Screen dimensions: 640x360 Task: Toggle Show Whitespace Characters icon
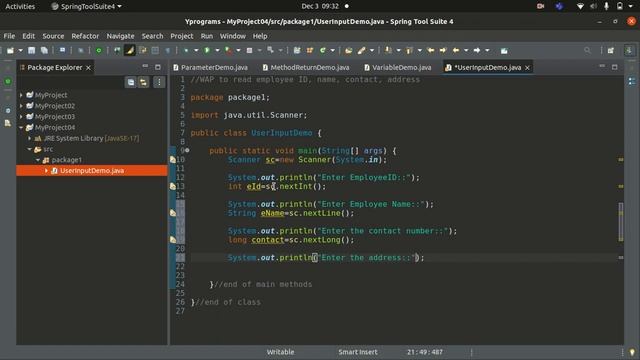pyautogui.click(x=168, y=51)
